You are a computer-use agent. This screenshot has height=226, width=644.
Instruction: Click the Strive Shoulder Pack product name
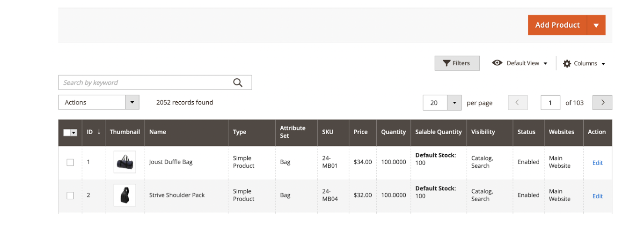pyautogui.click(x=177, y=195)
